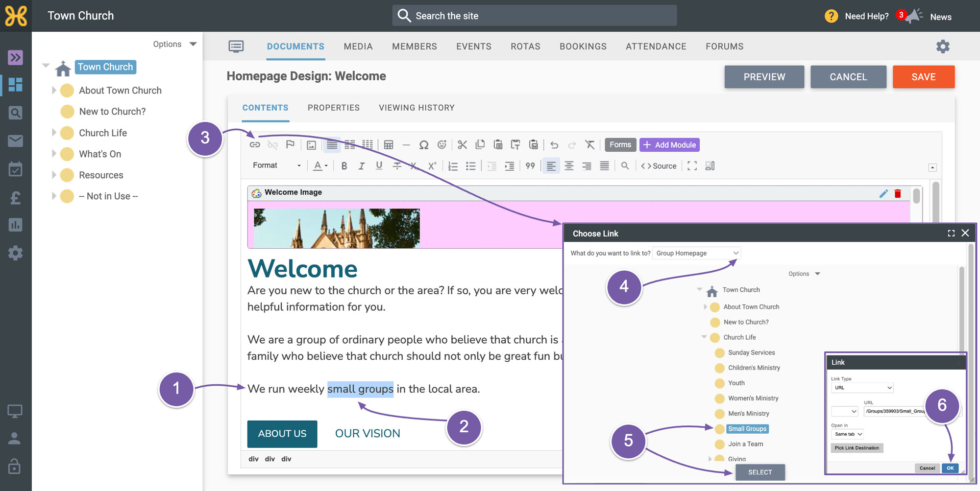Click the redo arrow icon
The width and height of the screenshot is (980, 491).
[x=572, y=145]
